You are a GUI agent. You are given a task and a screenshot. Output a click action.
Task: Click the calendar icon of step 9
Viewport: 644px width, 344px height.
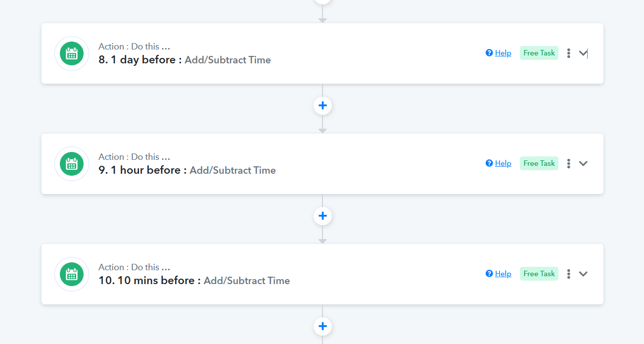72,164
